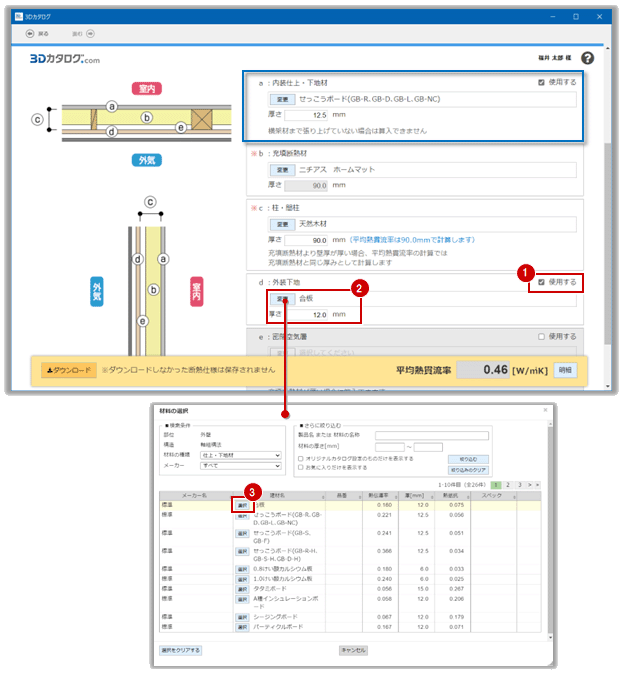Image resolution: width=623 pixels, height=674 pixels.
Task: Close the 材料の選択 dialog with X
Action: 545,410
